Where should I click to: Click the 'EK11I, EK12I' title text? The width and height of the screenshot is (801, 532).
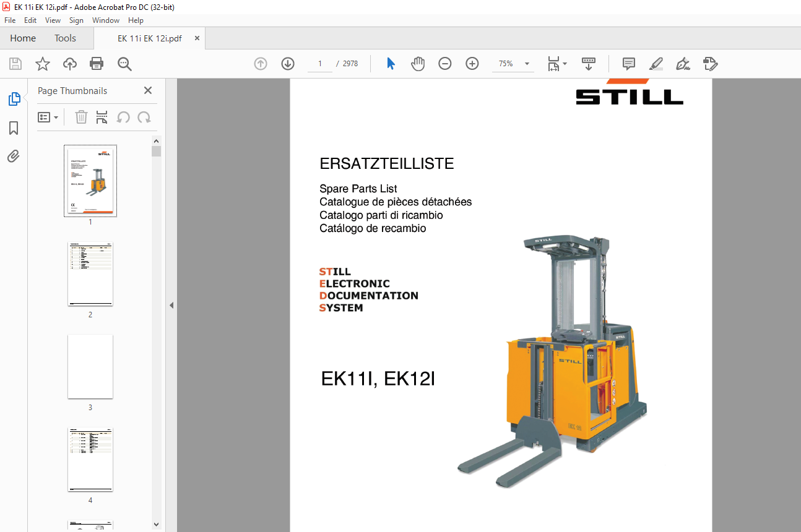pos(378,379)
